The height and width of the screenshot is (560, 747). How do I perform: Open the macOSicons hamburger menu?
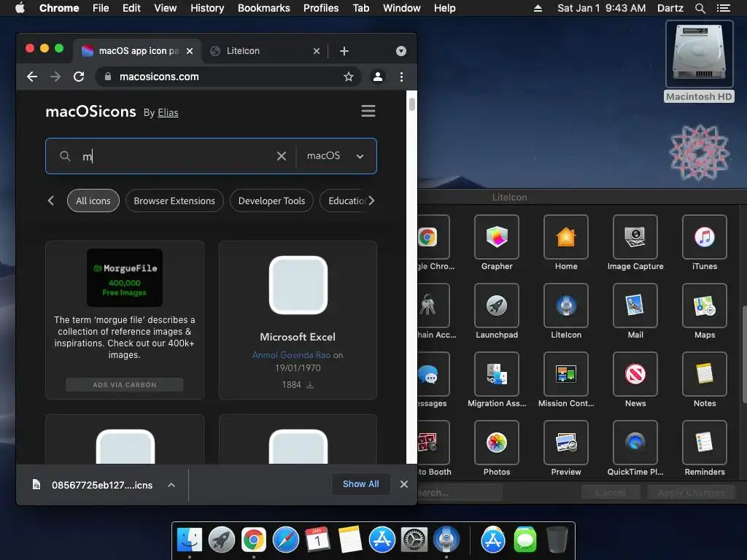pyautogui.click(x=368, y=111)
